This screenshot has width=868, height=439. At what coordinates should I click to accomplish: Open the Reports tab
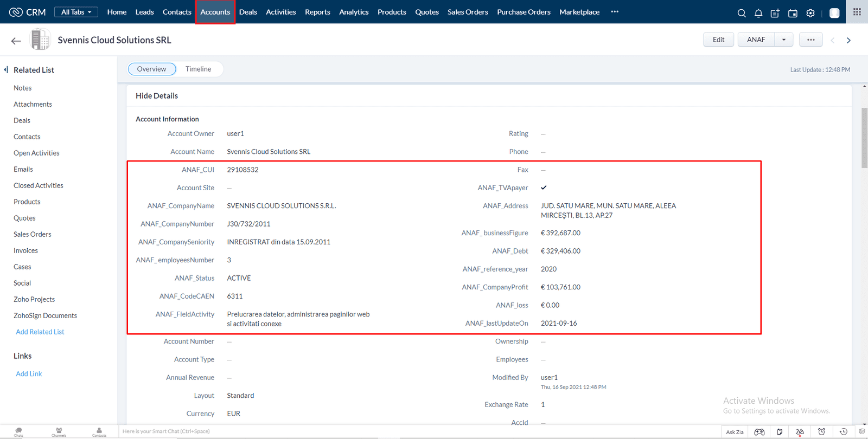[x=317, y=12]
